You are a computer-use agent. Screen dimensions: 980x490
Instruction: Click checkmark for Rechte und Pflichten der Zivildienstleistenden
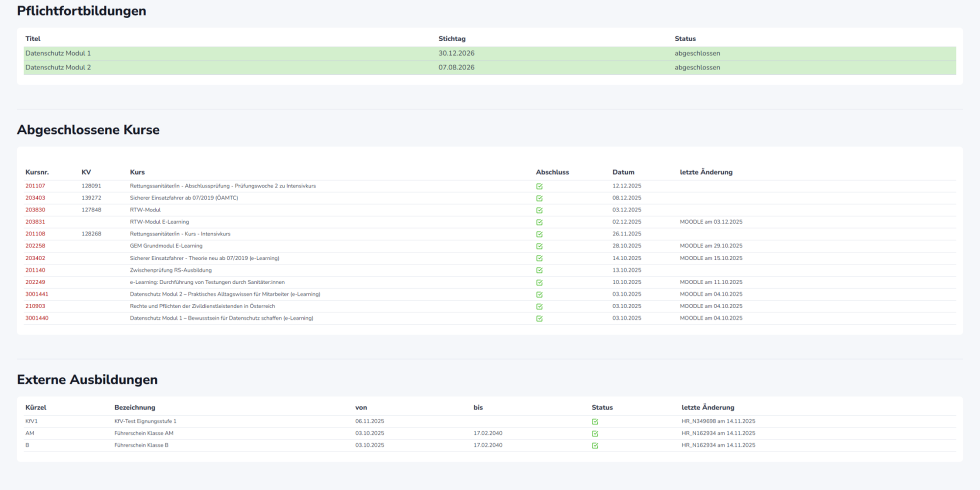click(x=539, y=306)
